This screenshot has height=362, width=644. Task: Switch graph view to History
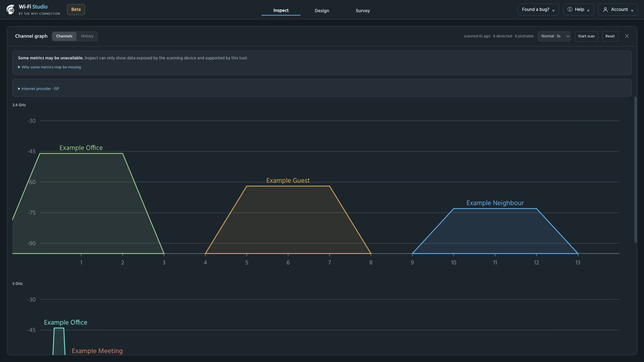pos(87,36)
